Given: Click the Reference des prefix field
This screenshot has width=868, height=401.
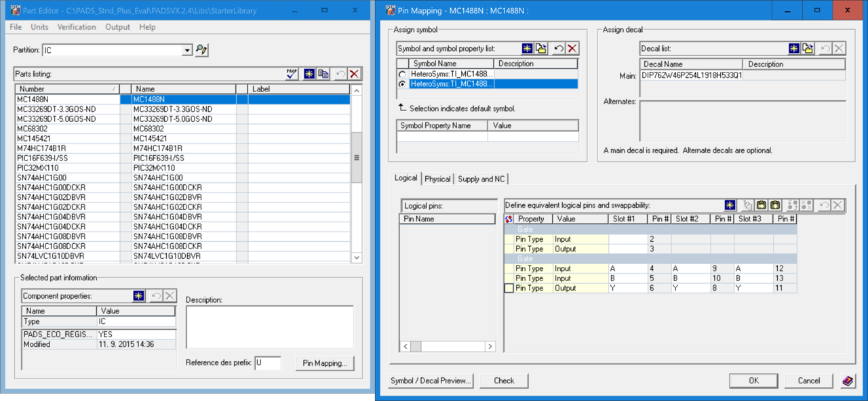Looking at the screenshot, I should point(268,363).
